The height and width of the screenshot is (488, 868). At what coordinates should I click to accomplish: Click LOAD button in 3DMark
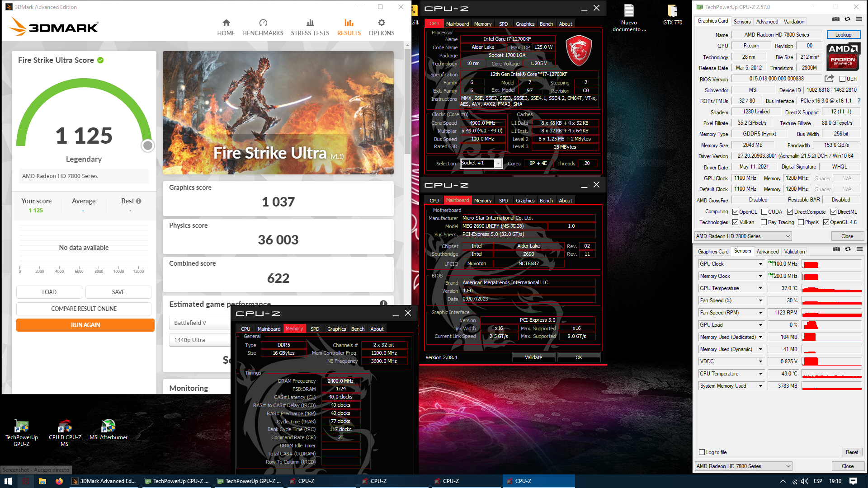[49, 292]
